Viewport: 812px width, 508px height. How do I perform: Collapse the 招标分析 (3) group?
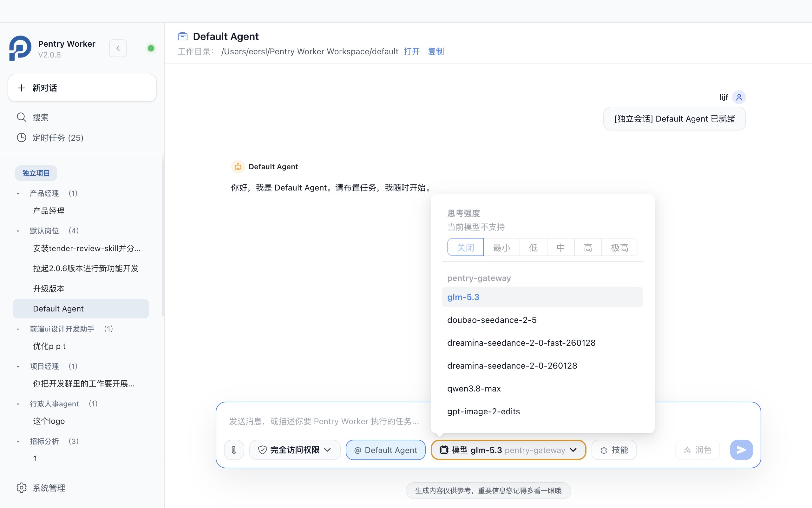tap(18, 441)
